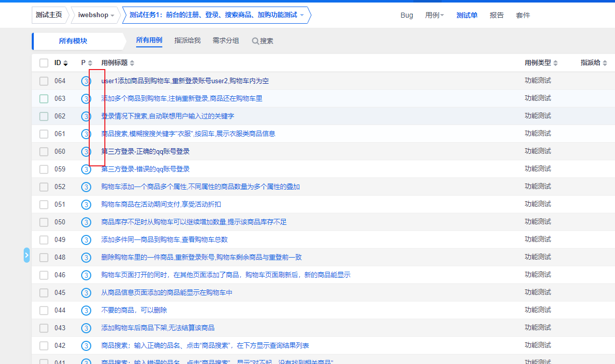This screenshot has width=615, height=364.
Task: Check the select-all header checkbox
Action: (x=44, y=63)
